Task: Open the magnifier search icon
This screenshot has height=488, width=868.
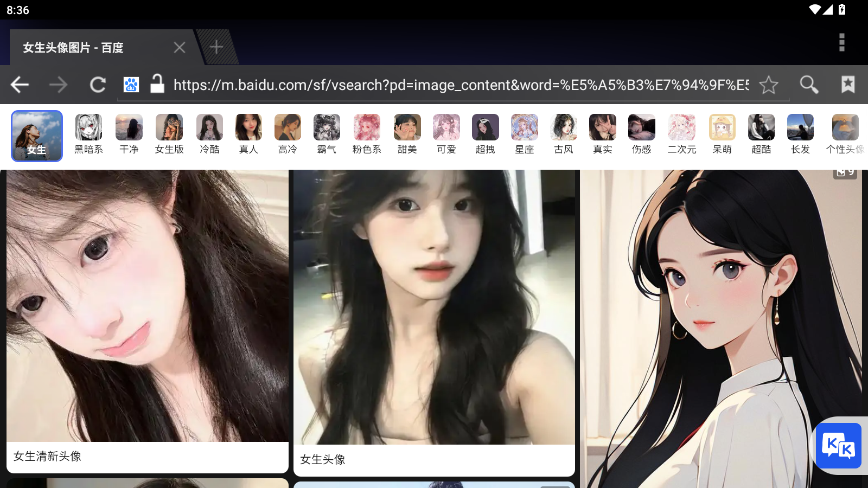Action: (808, 85)
